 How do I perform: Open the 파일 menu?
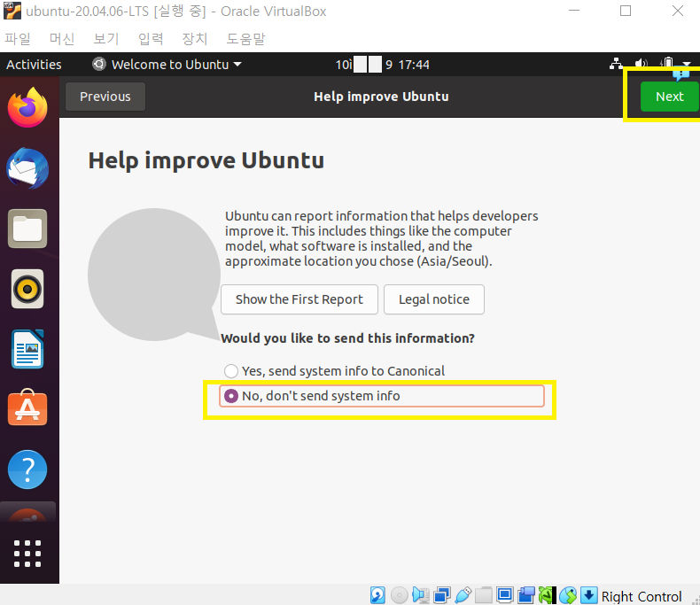pyautogui.click(x=18, y=39)
